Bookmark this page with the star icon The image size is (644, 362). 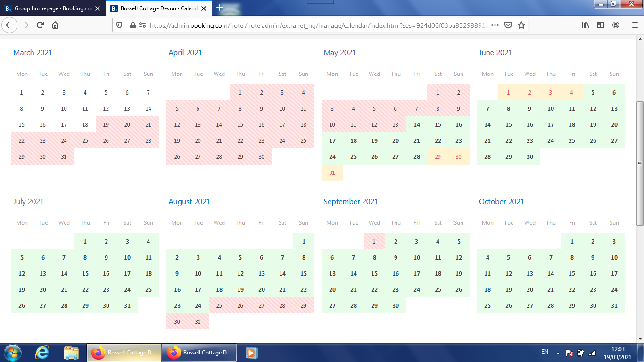point(521,25)
